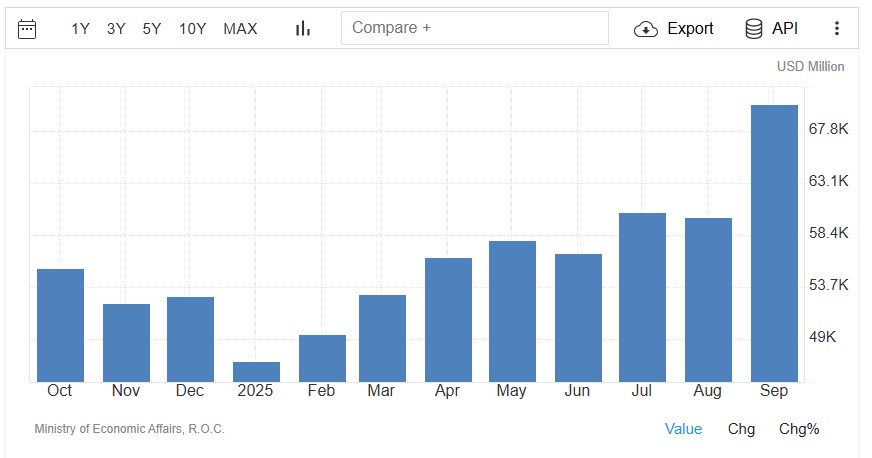Viewport: 872px width, 458px height.
Task: Switch chart to 5Y range
Action: click(151, 29)
